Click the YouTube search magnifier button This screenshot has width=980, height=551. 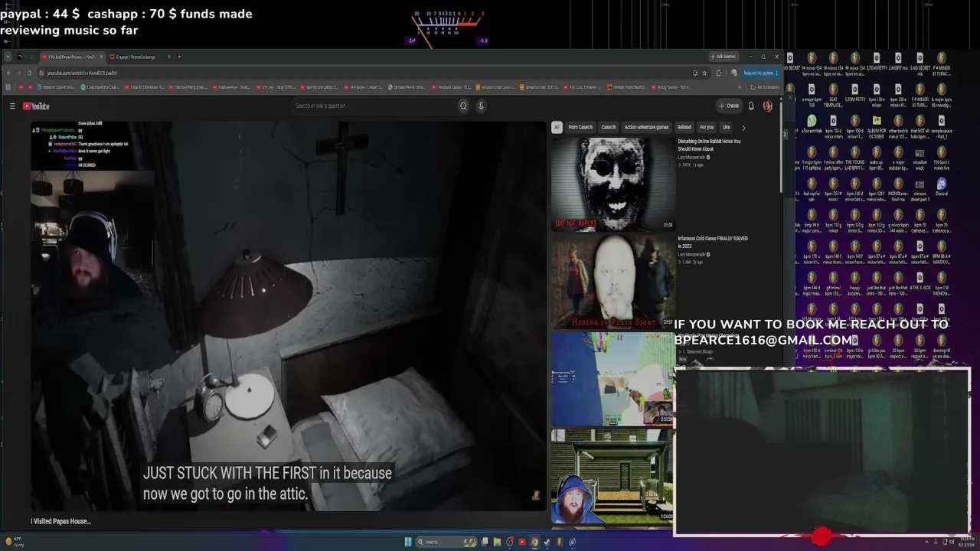click(463, 106)
